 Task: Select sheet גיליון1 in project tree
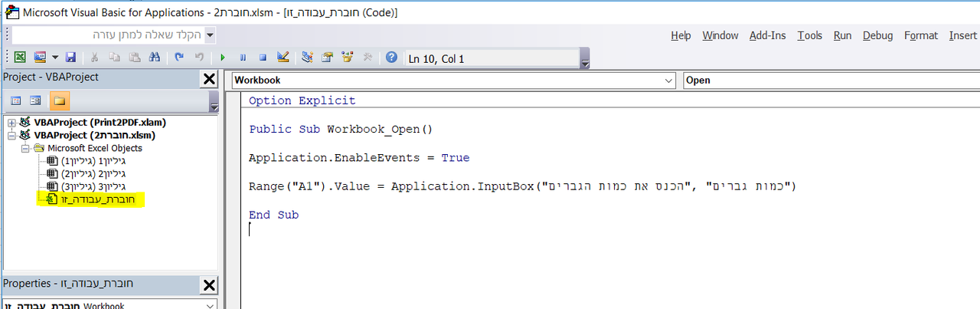pos(93,161)
